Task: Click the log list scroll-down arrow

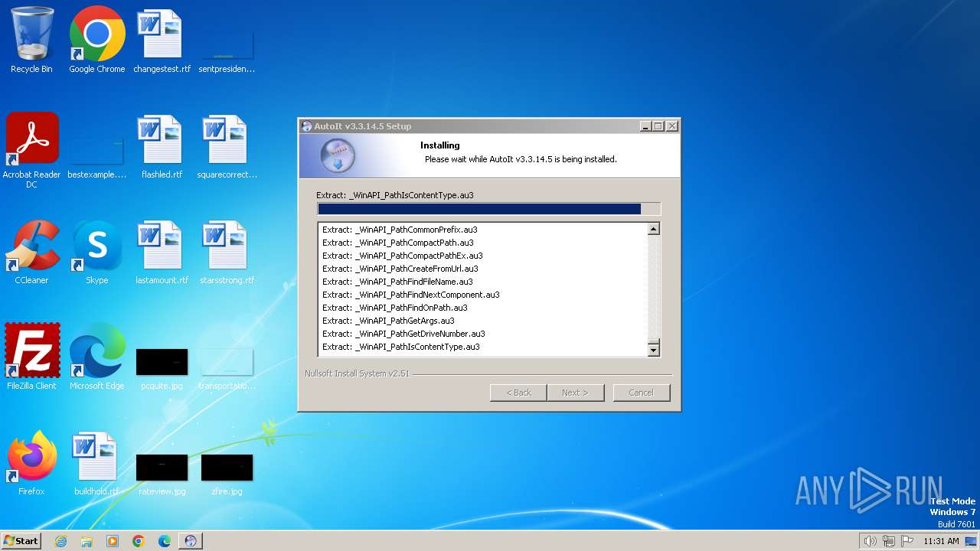Action: 653,350
